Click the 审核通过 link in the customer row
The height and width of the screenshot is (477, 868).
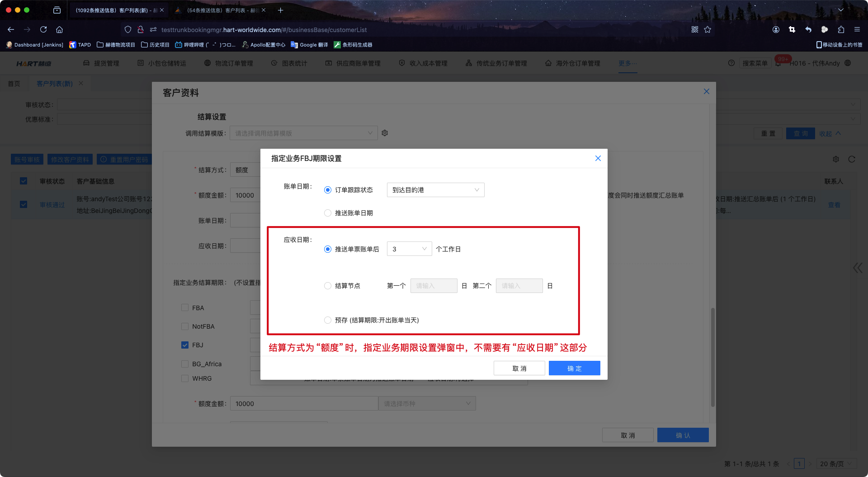pyautogui.click(x=51, y=204)
